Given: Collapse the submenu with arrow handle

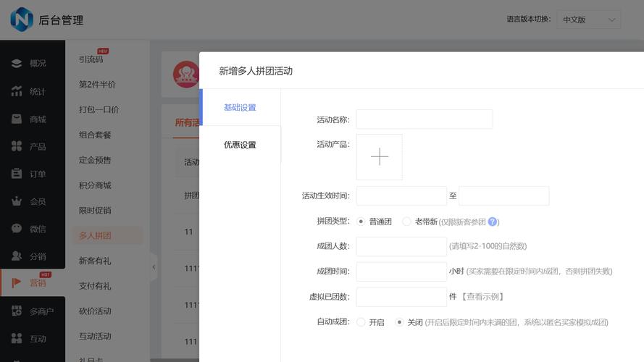Looking at the screenshot, I should 154,267.
